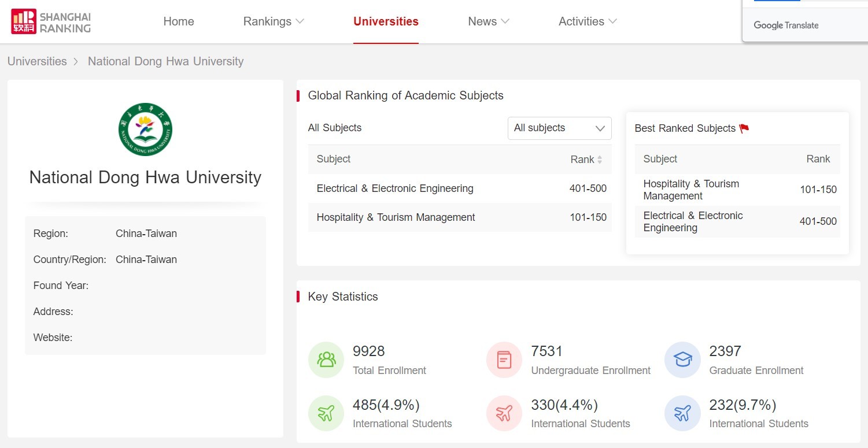
Task: Click red airplane icon beside 330(4.4%)
Action: coord(504,413)
